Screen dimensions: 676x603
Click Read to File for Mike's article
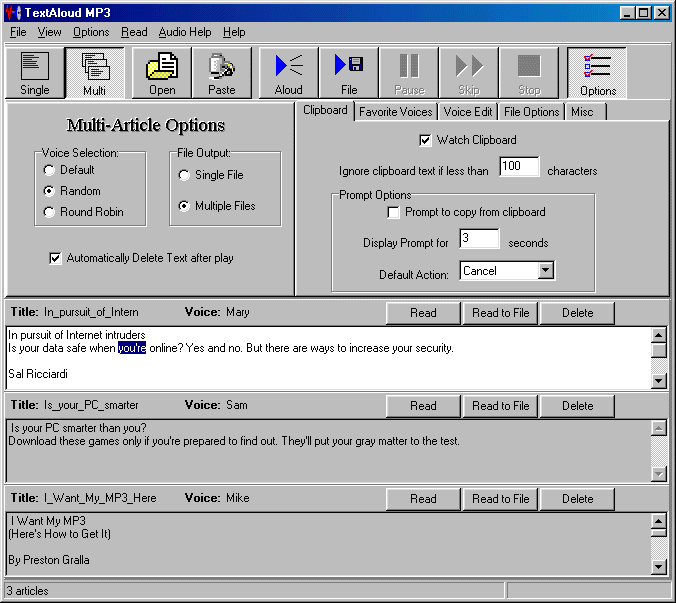tap(500, 499)
